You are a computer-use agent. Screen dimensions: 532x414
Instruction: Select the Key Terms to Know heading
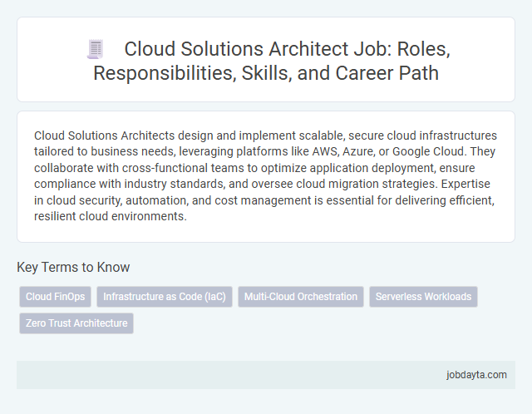coord(73,267)
